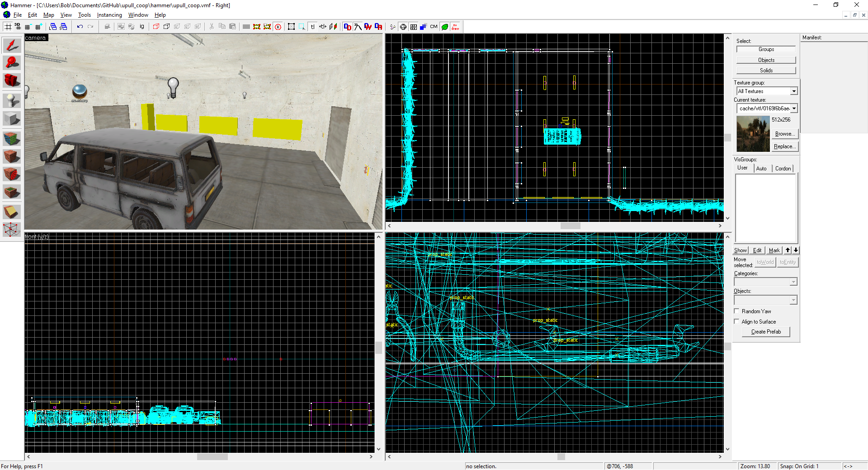
Task: Switch to VisGroups Cordon tab
Action: click(783, 169)
